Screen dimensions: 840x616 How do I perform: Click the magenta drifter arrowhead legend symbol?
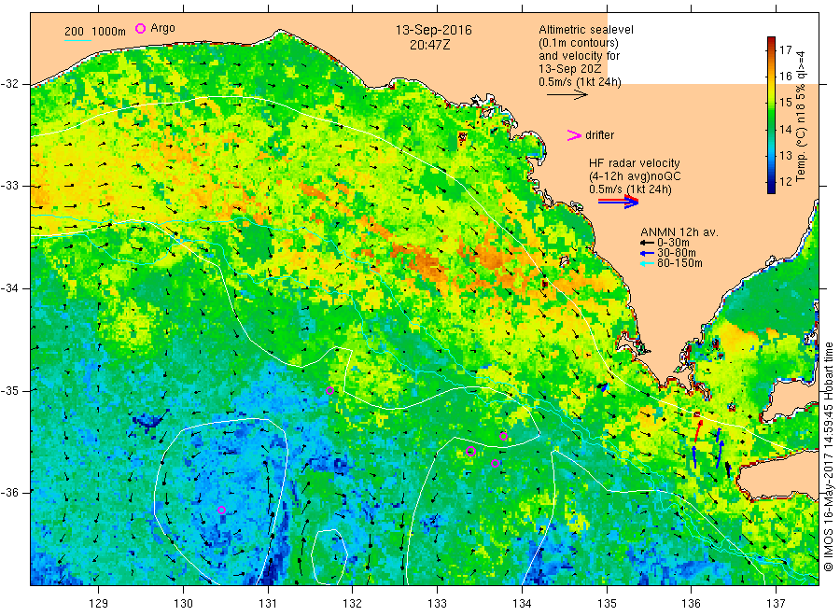(574, 135)
